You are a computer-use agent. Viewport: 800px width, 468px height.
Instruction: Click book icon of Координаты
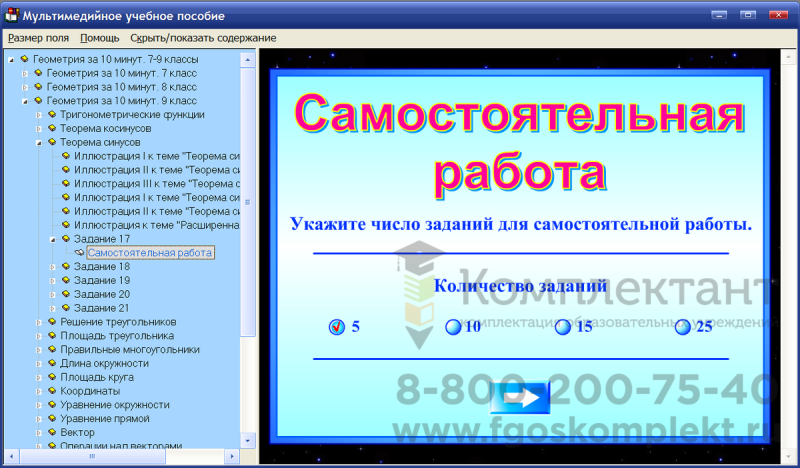click(x=52, y=389)
